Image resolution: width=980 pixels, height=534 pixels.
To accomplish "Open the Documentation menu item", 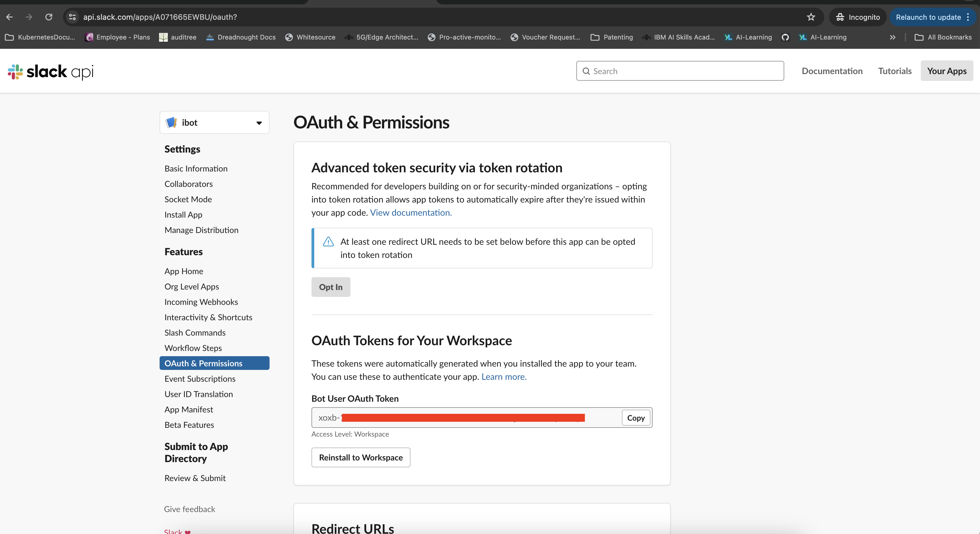I will coord(832,71).
